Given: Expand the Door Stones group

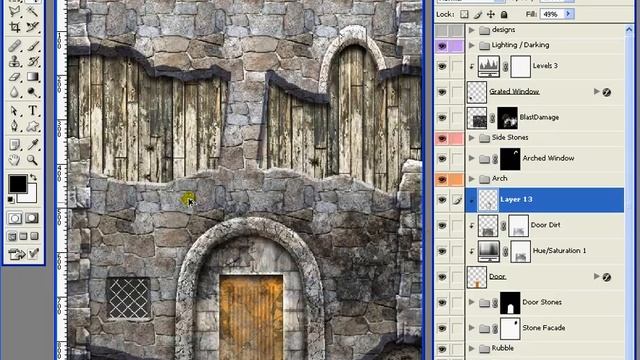Looking at the screenshot, I should (472, 302).
